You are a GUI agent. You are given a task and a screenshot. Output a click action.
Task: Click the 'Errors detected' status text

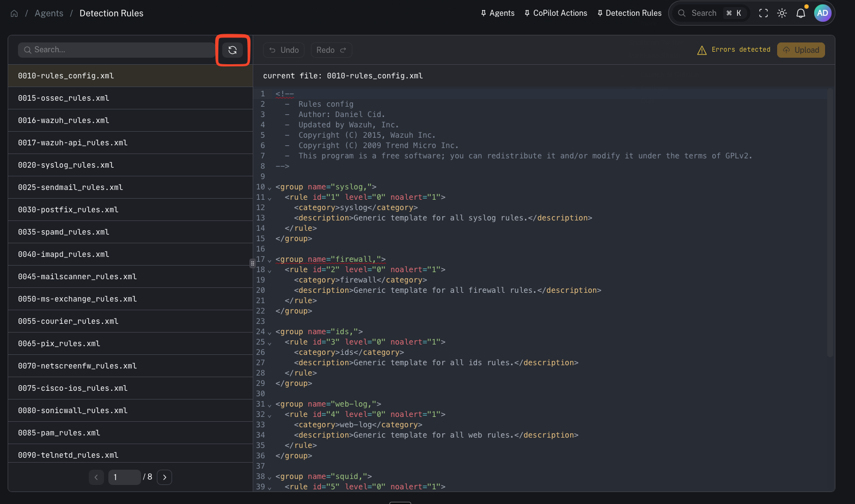pyautogui.click(x=741, y=50)
